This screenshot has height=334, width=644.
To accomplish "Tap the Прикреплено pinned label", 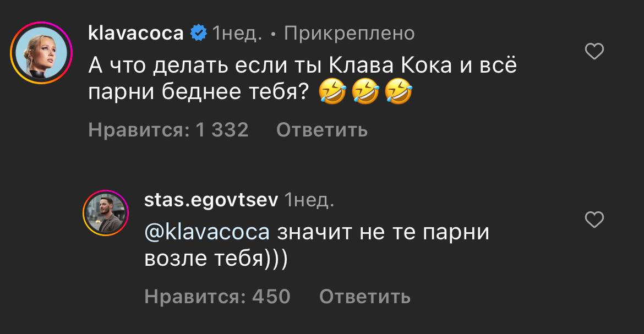I will click(349, 34).
